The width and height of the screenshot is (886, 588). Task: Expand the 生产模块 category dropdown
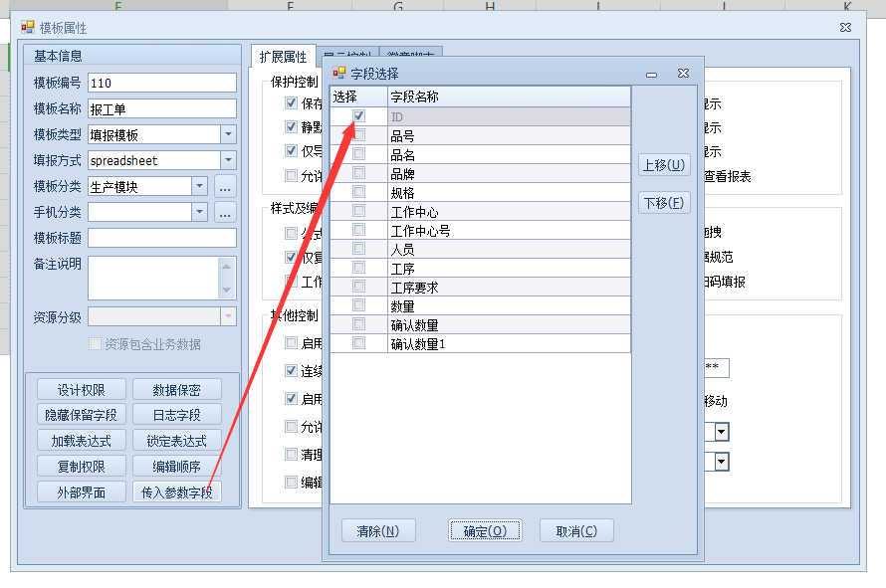point(198,186)
